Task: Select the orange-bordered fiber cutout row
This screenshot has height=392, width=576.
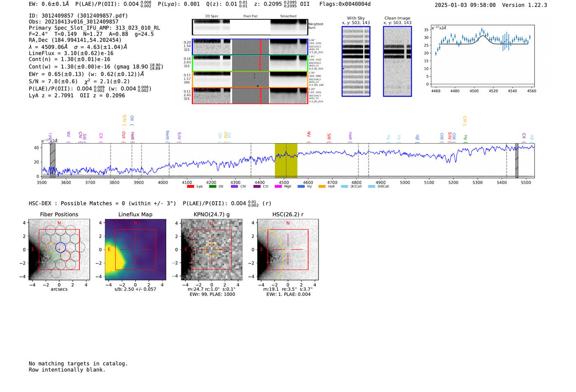Action: tap(250, 79)
